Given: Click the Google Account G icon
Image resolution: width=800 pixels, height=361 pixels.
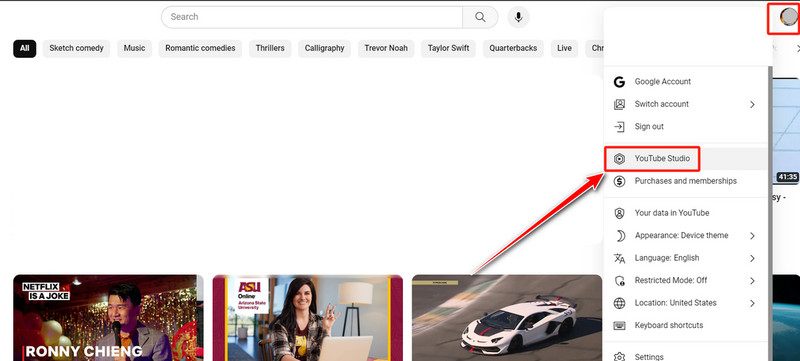Looking at the screenshot, I should pyautogui.click(x=619, y=82).
